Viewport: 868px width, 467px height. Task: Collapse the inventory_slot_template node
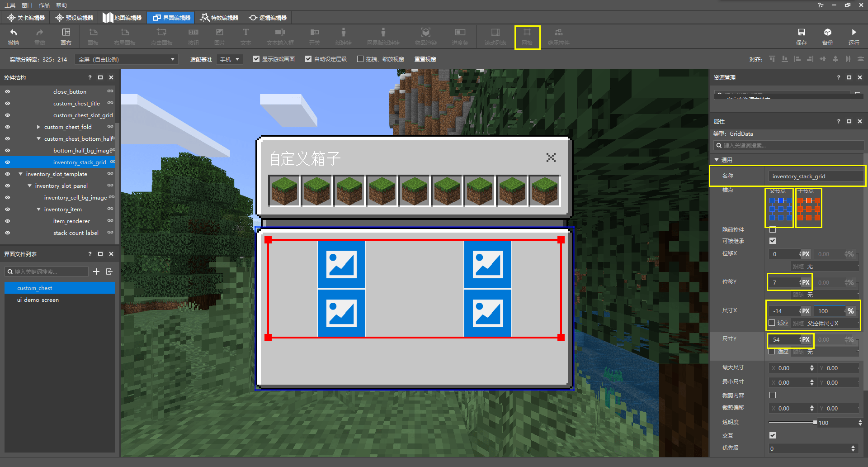tap(20, 174)
